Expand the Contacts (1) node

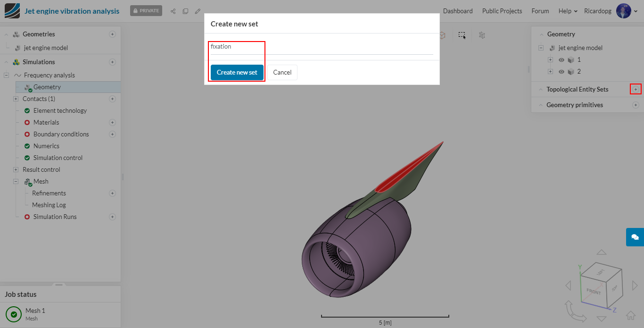pyautogui.click(x=16, y=99)
